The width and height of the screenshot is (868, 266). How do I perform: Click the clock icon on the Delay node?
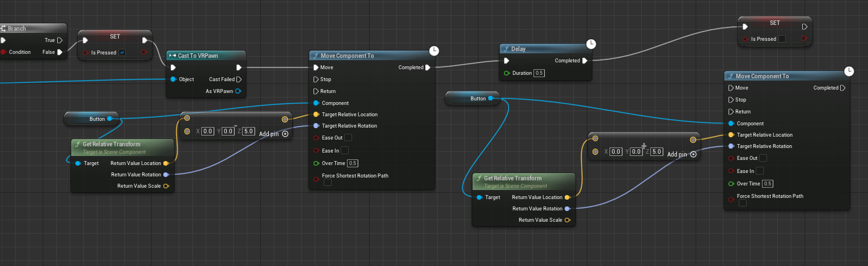pos(591,44)
